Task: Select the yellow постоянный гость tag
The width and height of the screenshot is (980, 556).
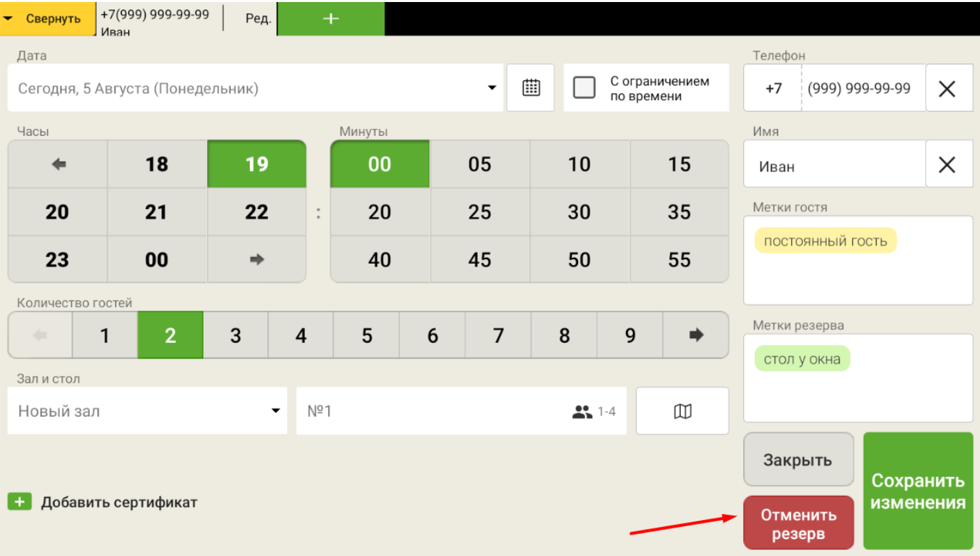Action: coord(825,241)
